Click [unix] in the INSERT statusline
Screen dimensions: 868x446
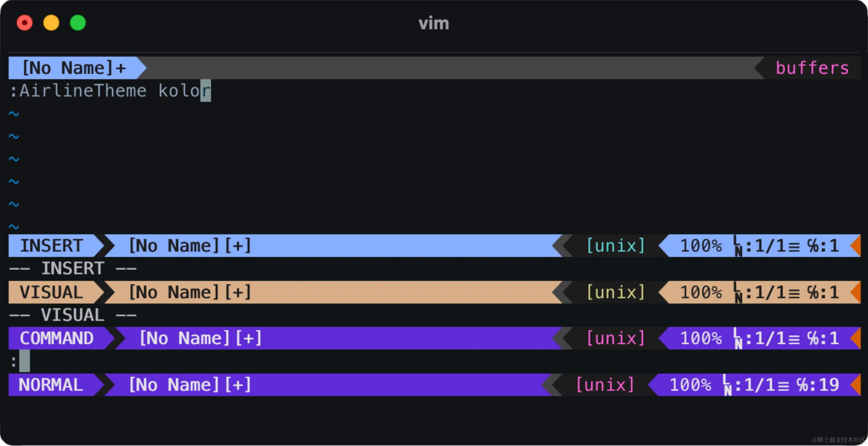click(x=615, y=246)
